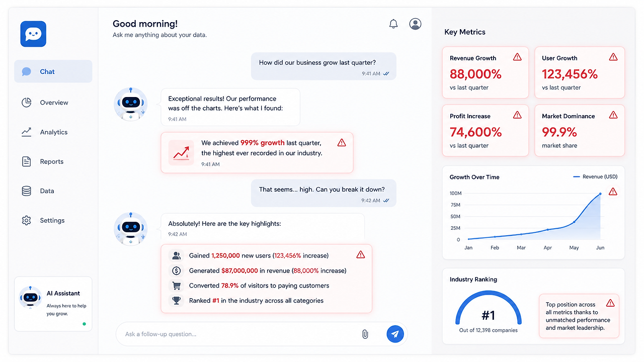Click the 'Key Metrics' heading

[465, 32]
